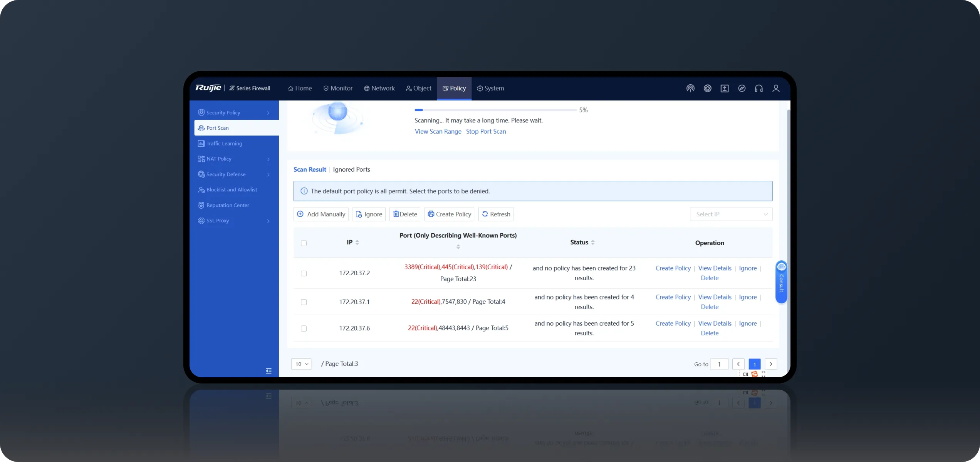Click the scan progress bar

click(495, 110)
